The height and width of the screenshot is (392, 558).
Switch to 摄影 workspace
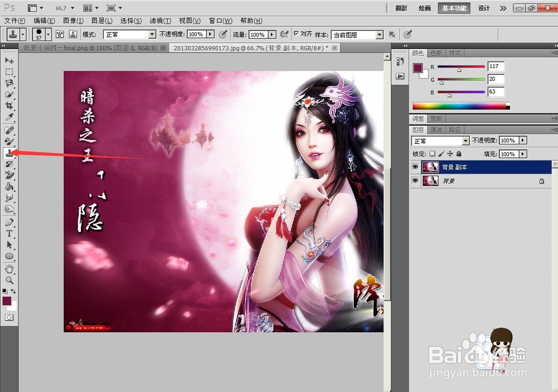(x=401, y=8)
